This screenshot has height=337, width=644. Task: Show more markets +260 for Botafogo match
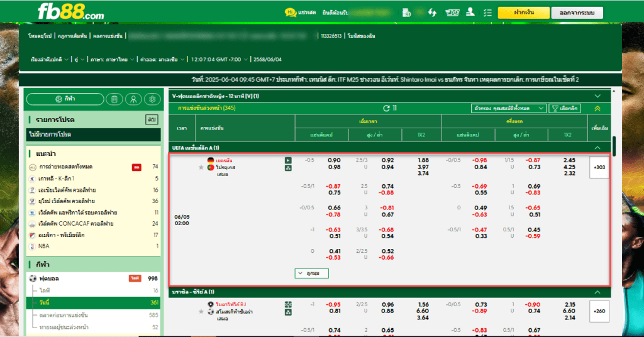(x=599, y=311)
